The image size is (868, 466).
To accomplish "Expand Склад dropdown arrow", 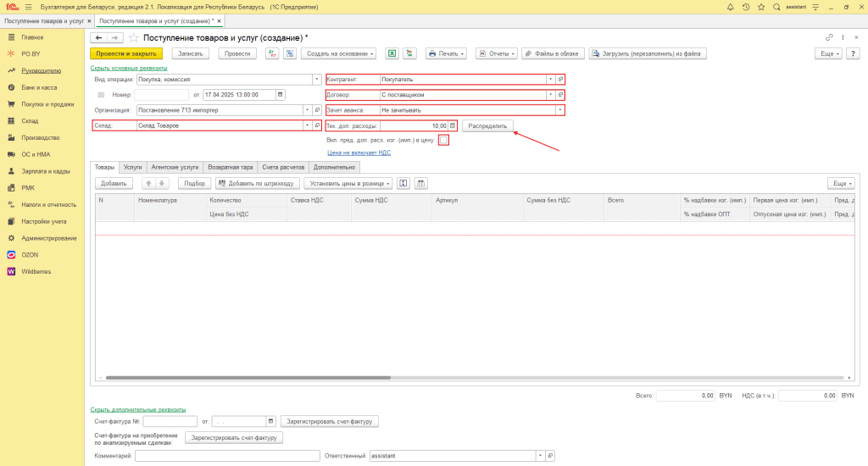I will pos(307,125).
